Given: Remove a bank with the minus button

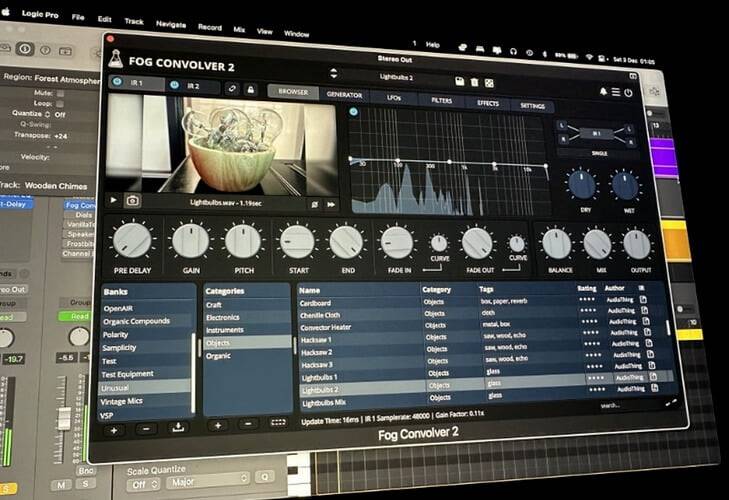Looking at the screenshot, I should click(146, 429).
